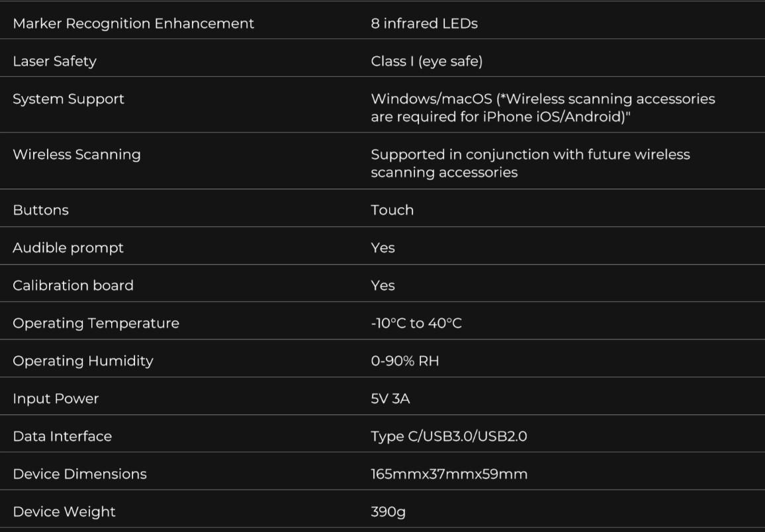Click the Calibration board label
This screenshot has height=532, width=765.
[x=73, y=286]
